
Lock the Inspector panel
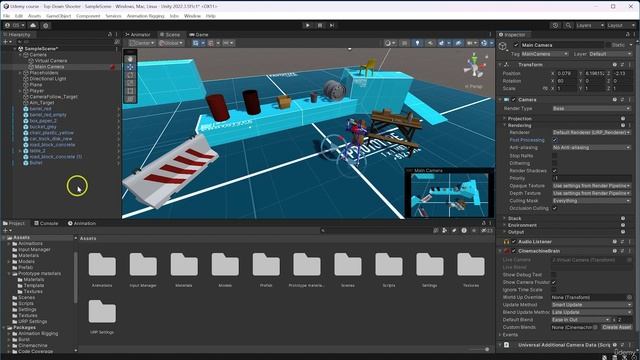tap(628, 35)
